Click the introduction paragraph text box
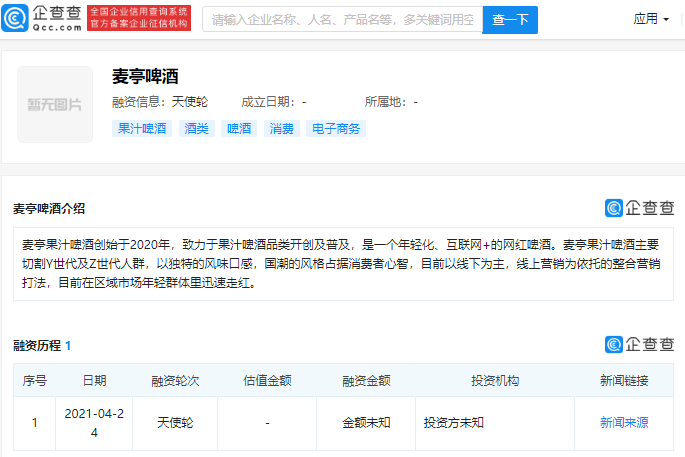The width and height of the screenshot is (685, 457). pos(343,264)
